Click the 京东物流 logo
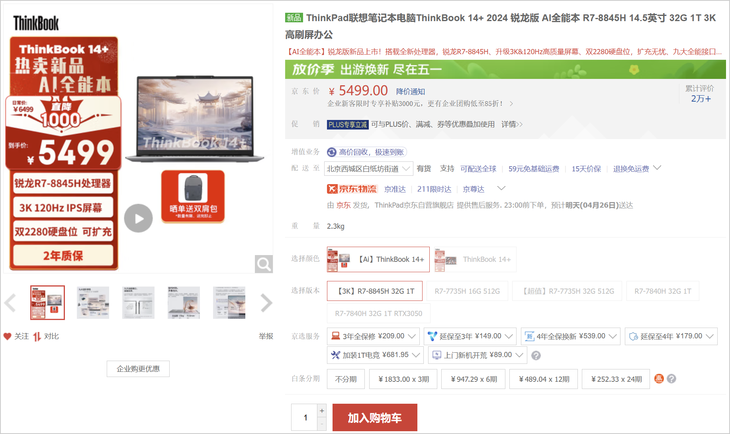Image resolution: width=730 pixels, height=434 pixels. 351,189
